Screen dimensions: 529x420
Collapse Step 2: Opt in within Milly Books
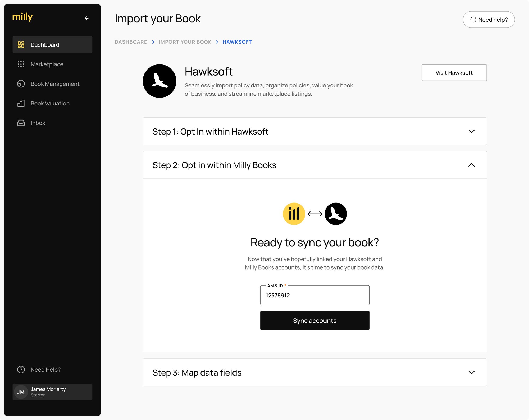point(471,165)
